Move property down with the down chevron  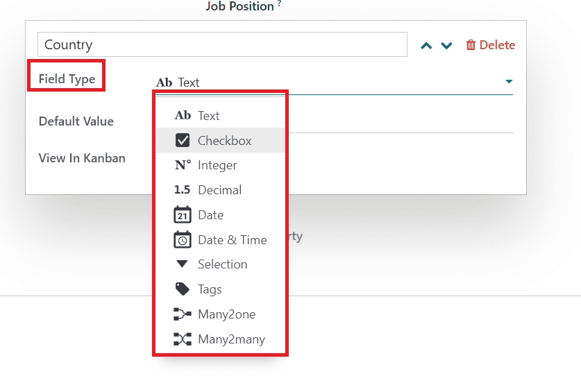(x=447, y=46)
